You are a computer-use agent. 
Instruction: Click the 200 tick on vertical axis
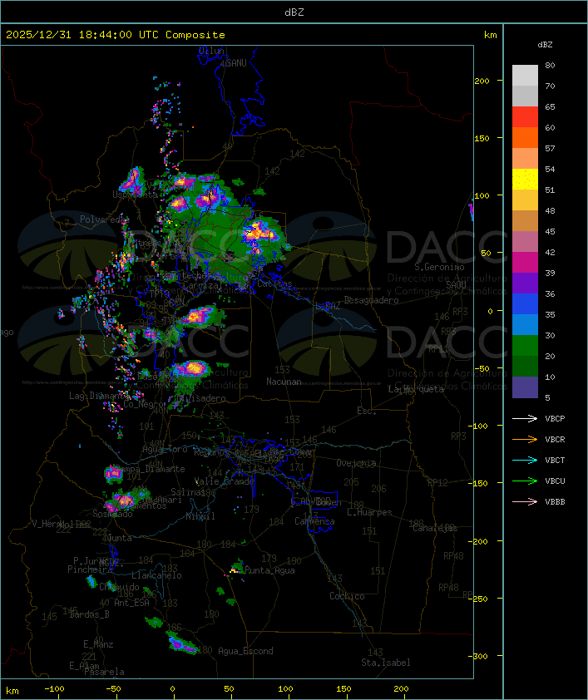pos(482,81)
